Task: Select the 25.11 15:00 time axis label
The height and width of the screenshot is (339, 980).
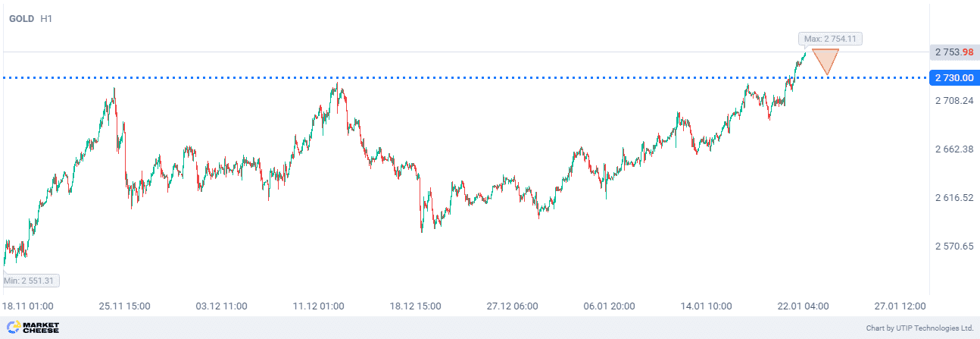Action: point(125,306)
